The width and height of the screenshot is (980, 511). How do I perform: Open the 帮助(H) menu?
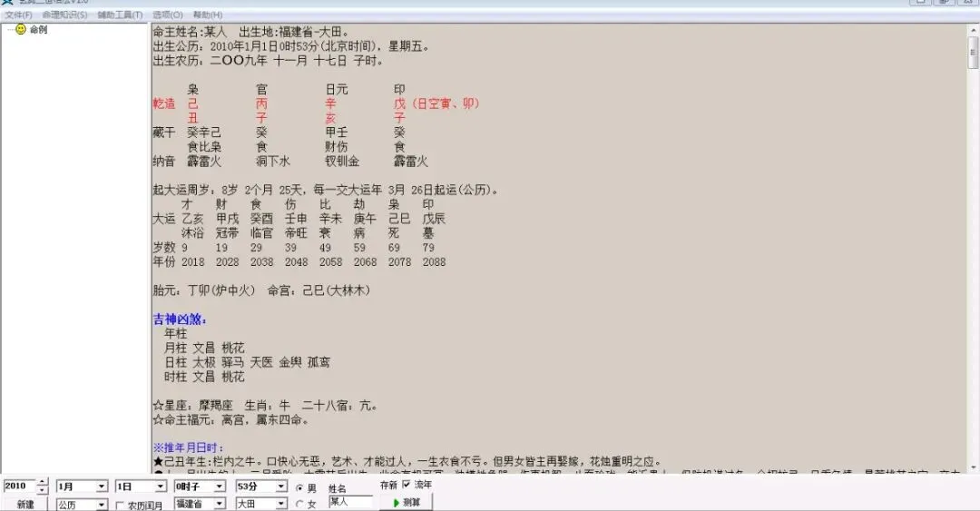click(208, 15)
